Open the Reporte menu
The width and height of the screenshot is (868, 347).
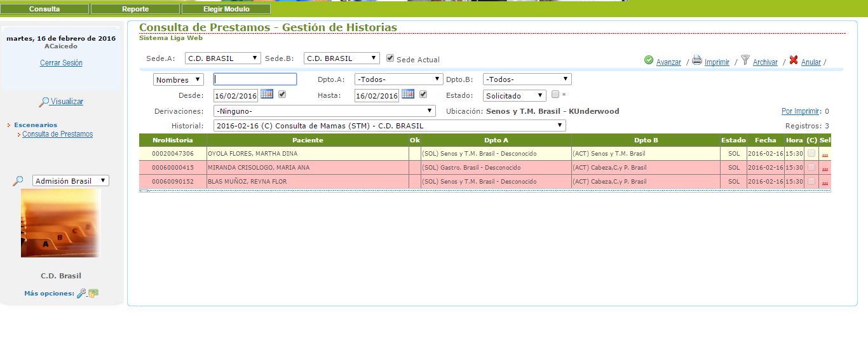click(135, 10)
